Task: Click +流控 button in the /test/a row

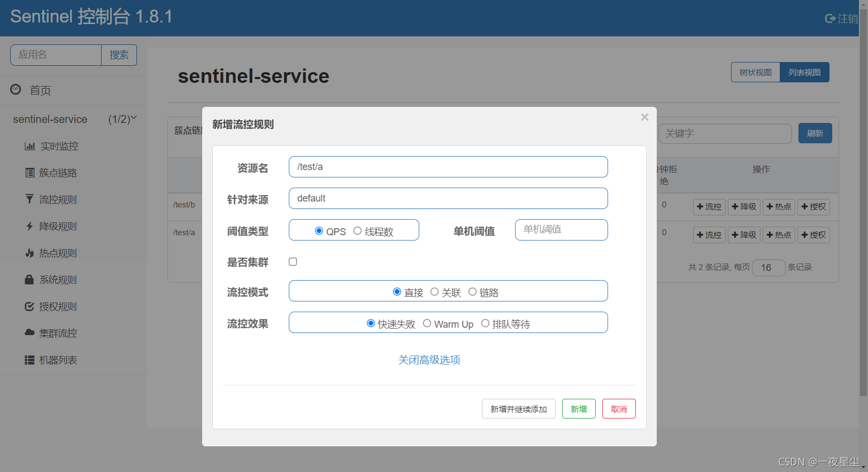Action: (x=709, y=235)
